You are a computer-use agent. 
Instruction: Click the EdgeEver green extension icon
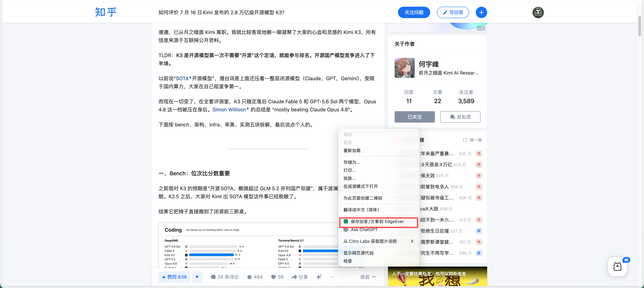[346, 221]
